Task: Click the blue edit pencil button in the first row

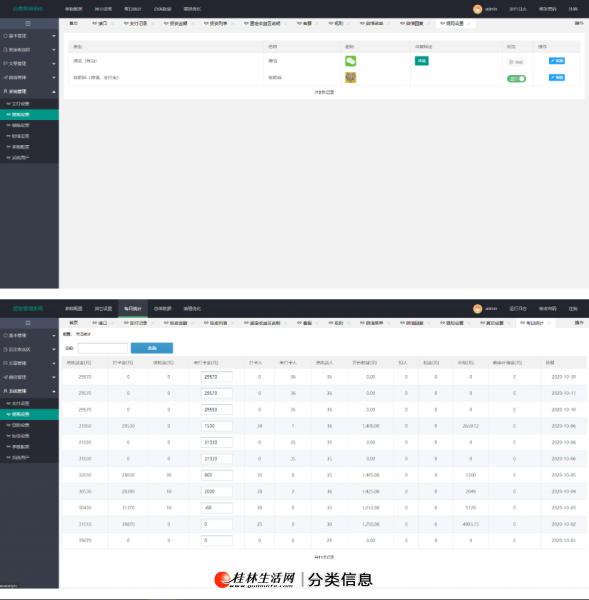Action: coord(556,61)
